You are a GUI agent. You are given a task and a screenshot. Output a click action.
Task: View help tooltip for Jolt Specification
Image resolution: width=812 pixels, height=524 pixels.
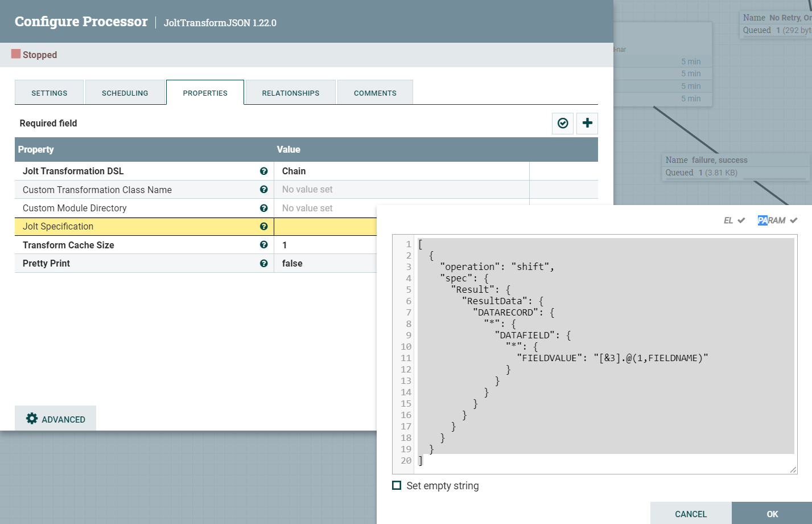click(263, 226)
